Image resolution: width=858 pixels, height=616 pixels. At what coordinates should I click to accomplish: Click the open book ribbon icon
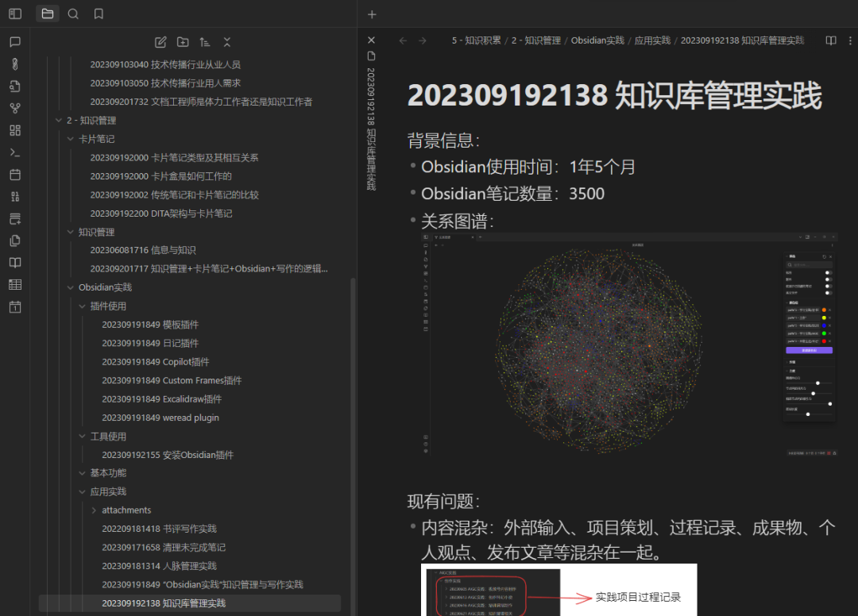point(15,263)
